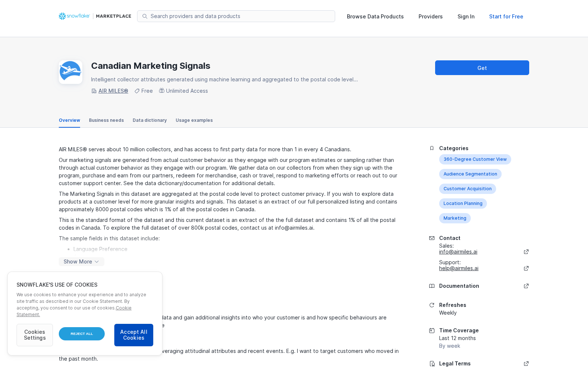The width and height of the screenshot is (588, 368).
Task: Expand description with Show More
Action: 82,262
